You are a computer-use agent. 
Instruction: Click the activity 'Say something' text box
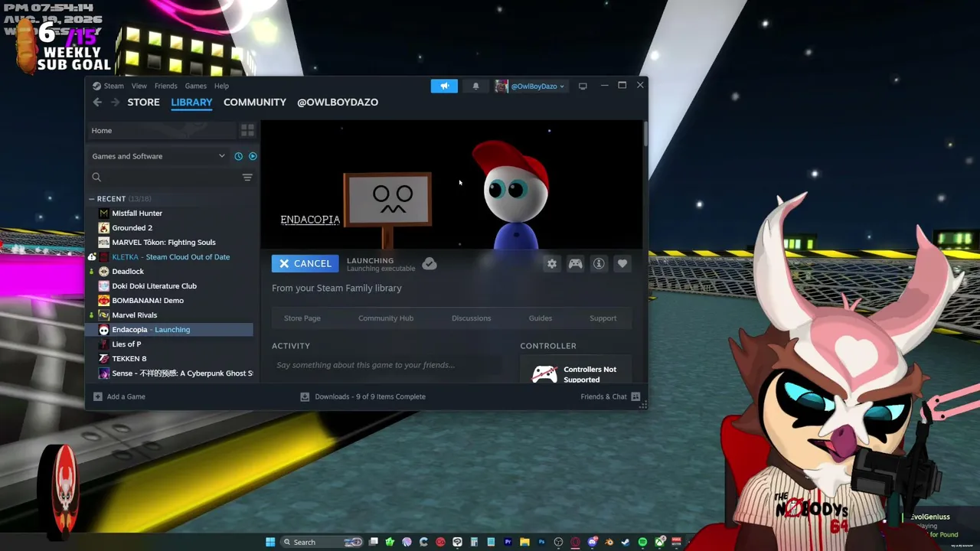click(387, 365)
